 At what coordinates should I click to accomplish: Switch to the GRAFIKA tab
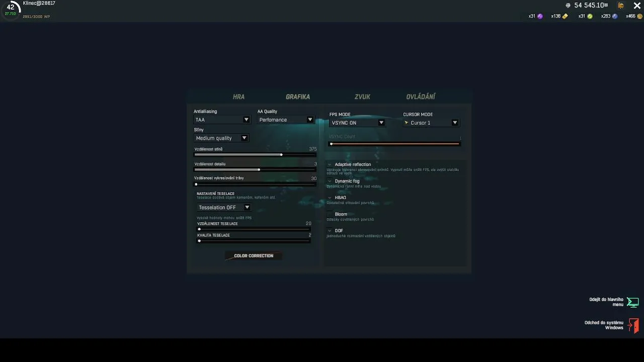[298, 97]
